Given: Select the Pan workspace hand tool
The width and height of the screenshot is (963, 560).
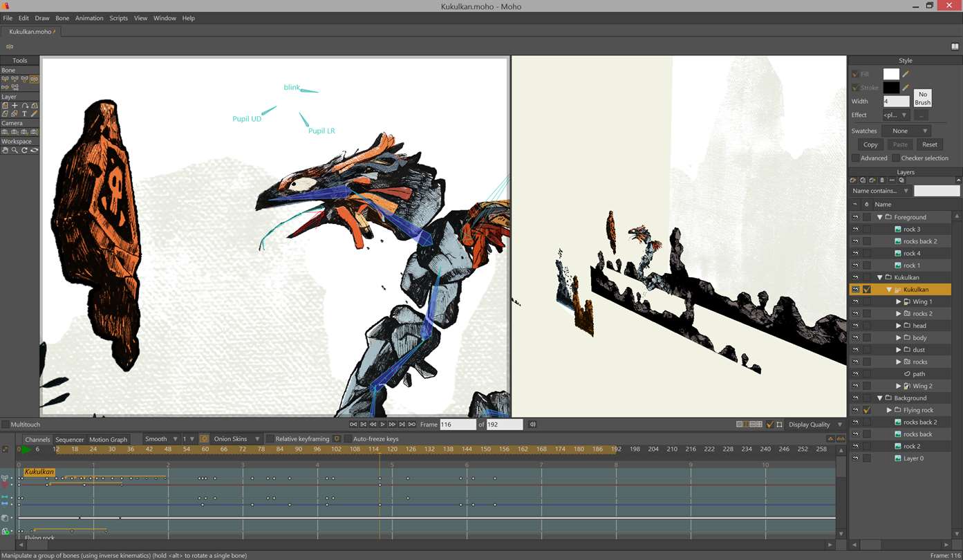Looking at the screenshot, I should pos(5,150).
